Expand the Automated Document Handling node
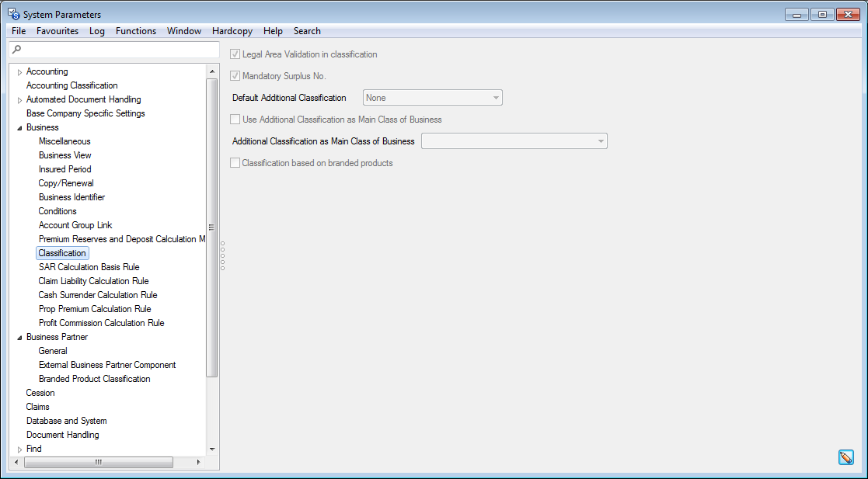 tap(19, 100)
